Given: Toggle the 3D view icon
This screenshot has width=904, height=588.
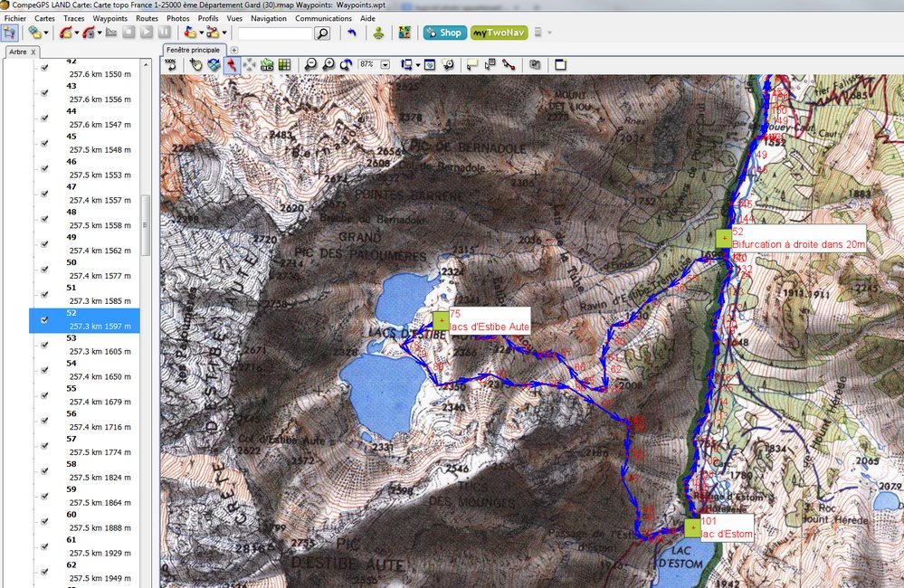Looking at the screenshot, I should 214,64.
